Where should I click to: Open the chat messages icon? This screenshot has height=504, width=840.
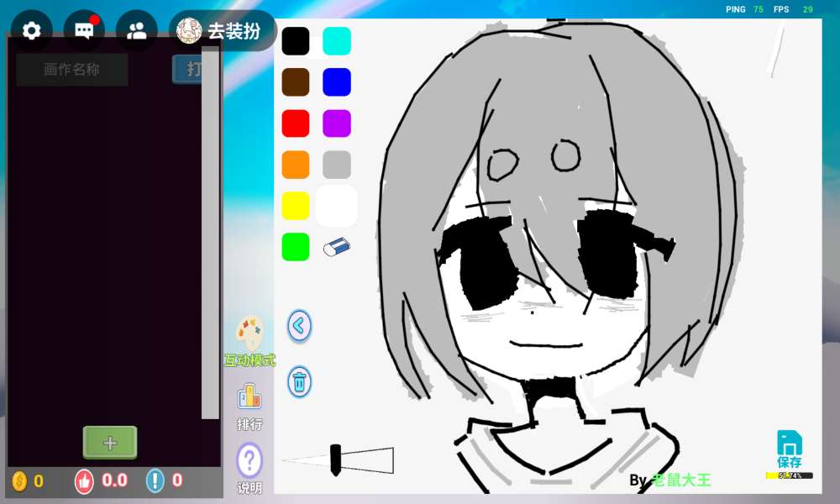(84, 30)
